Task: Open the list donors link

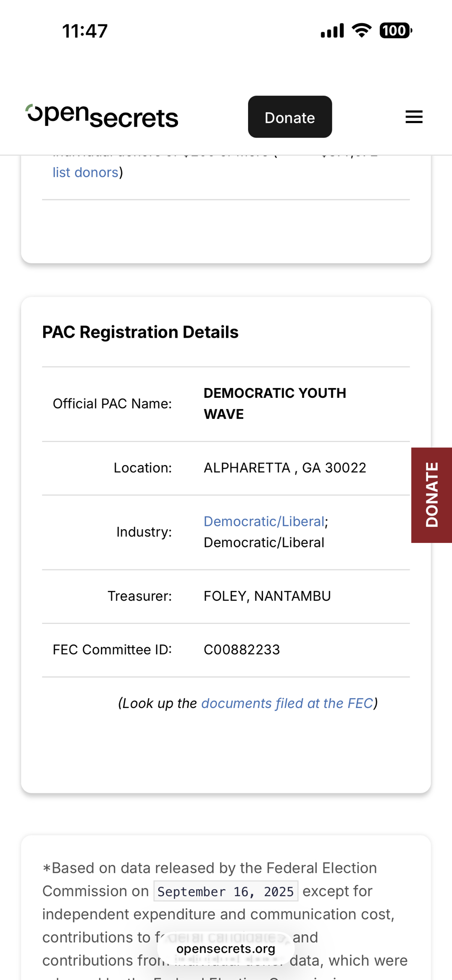Action: 85,172
